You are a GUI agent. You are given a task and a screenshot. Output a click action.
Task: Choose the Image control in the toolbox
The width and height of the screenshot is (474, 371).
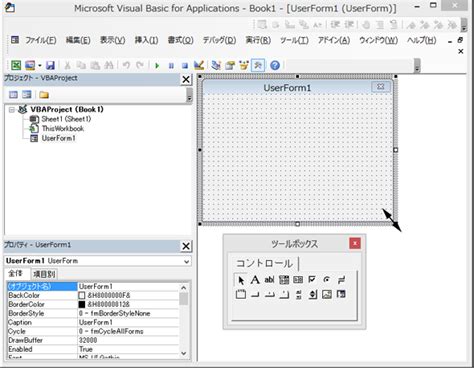pos(327,294)
